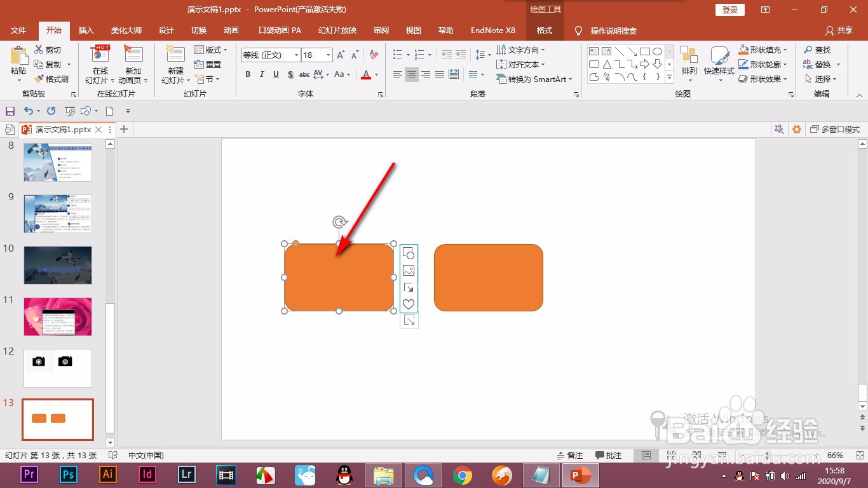Click the picture icon in floating shape toolbar
Image resolution: width=868 pixels, height=488 pixels.
[409, 270]
